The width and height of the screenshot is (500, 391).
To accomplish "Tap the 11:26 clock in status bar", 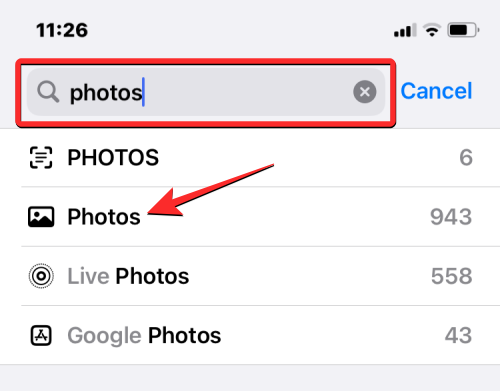I will [62, 30].
